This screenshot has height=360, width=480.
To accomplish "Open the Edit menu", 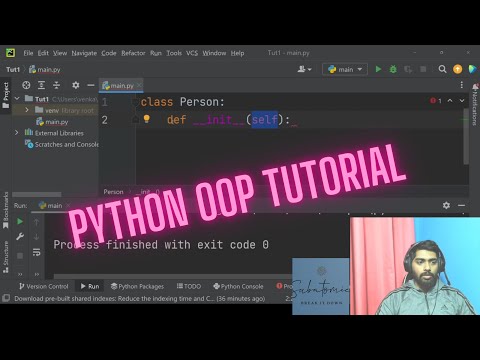I will [x=43, y=53].
